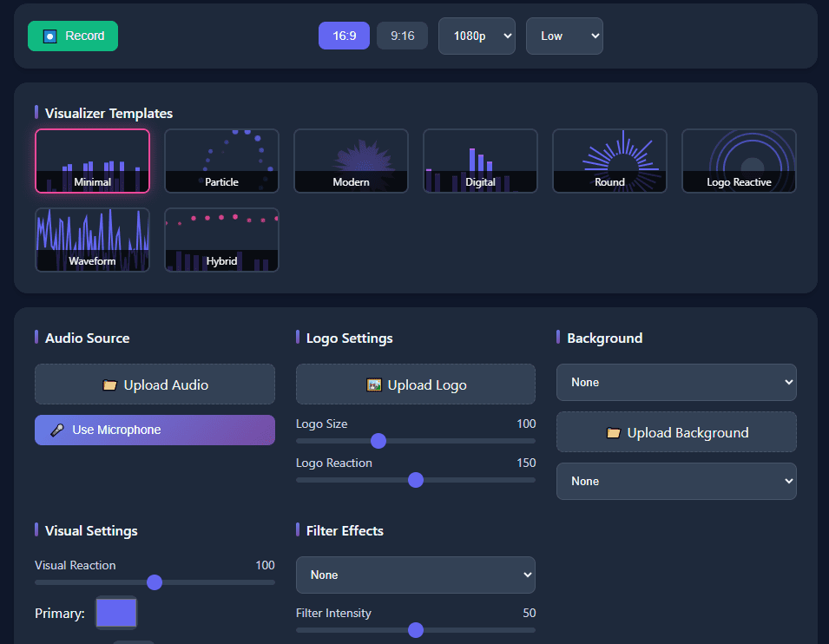Select the Particle visualizer template

(x=221, y=160)
